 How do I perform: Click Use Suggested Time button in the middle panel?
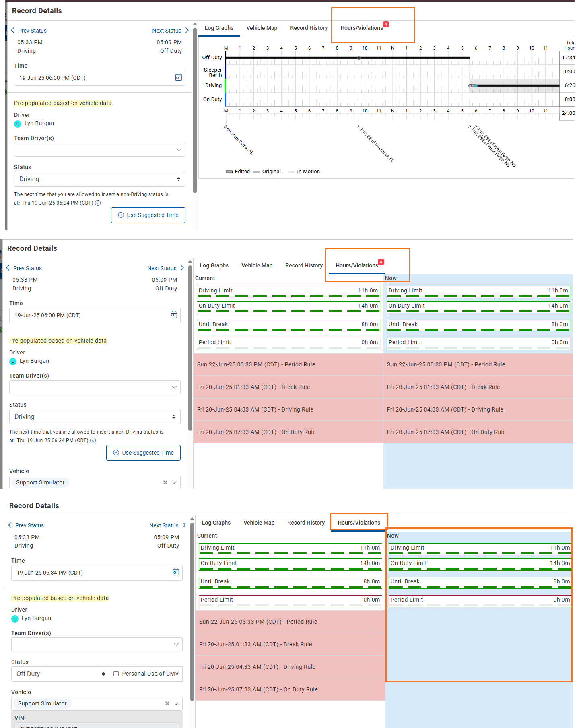(x=144, y=453)
